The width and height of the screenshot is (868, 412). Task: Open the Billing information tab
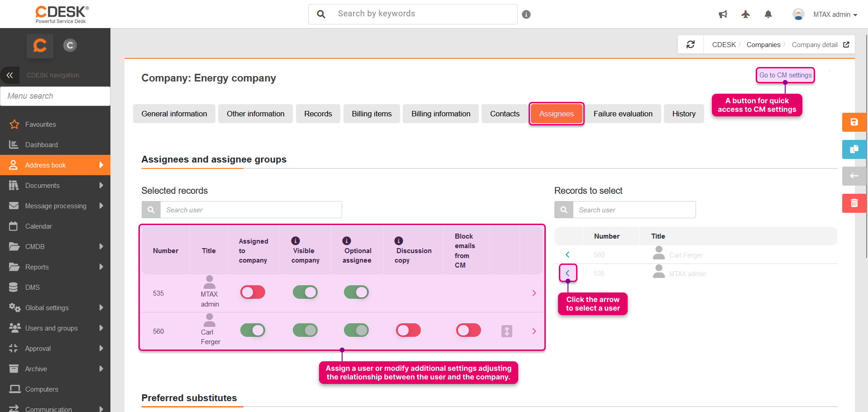[441, 114]
